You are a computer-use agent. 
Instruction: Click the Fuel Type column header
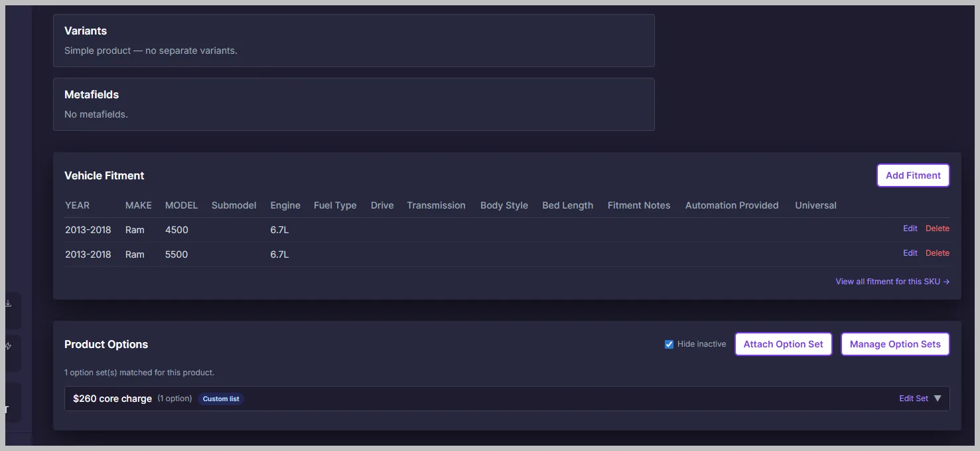pyautogui.click(x=335, y=205)
